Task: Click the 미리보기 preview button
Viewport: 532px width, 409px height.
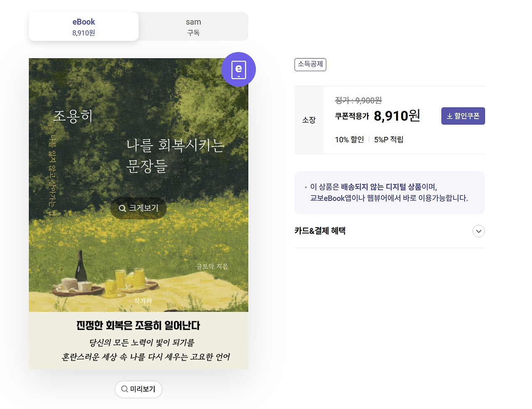Action: click(x=138, y=389)
